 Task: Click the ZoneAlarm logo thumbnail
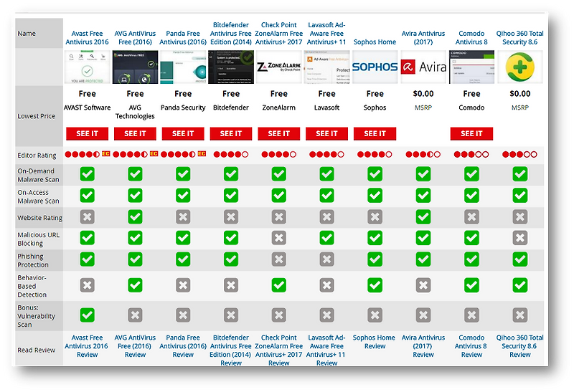[x=279, y=67]
